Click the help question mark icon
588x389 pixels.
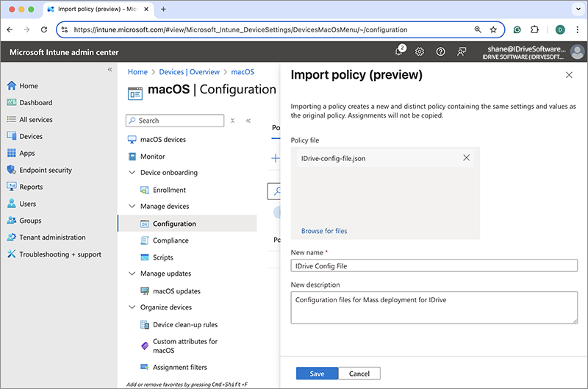[x=440, y=51]
